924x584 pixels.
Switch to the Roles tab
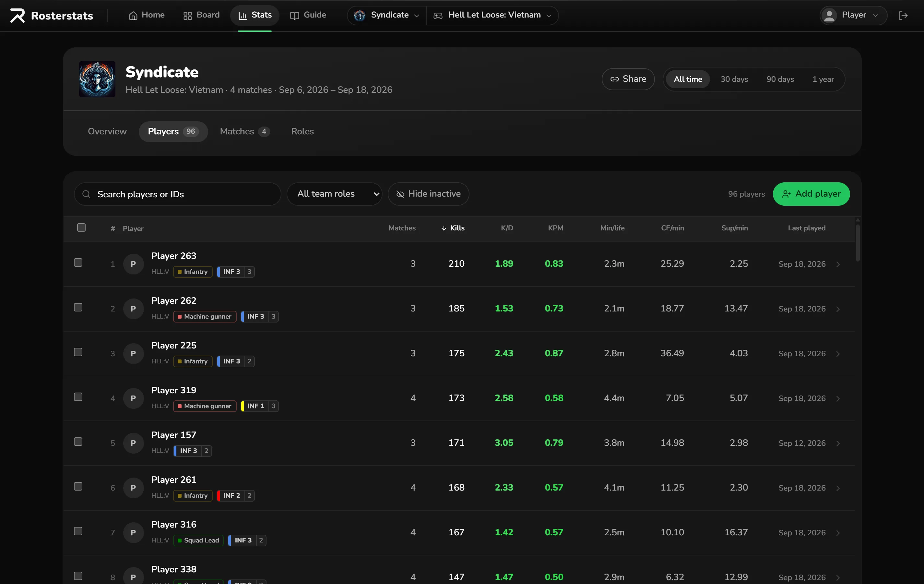pos(302,132)
